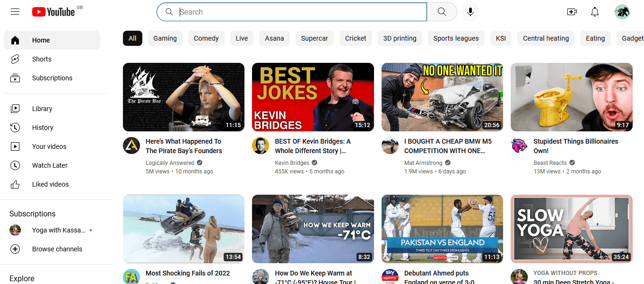Select the Gaming filter chip
Screen dimensions: 644x284
pos(165,38)
